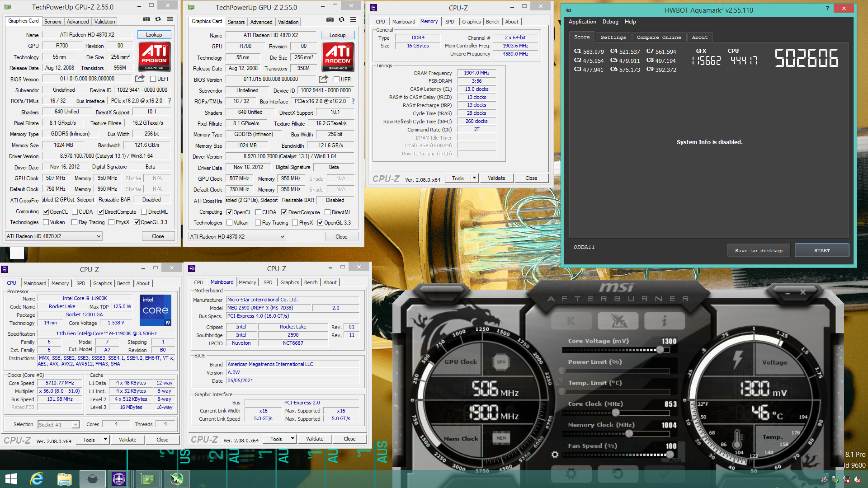Click the Afterburner K button
Image resolution: width=868 pixels, height=488 pixels.
click(x=571, y=321)
